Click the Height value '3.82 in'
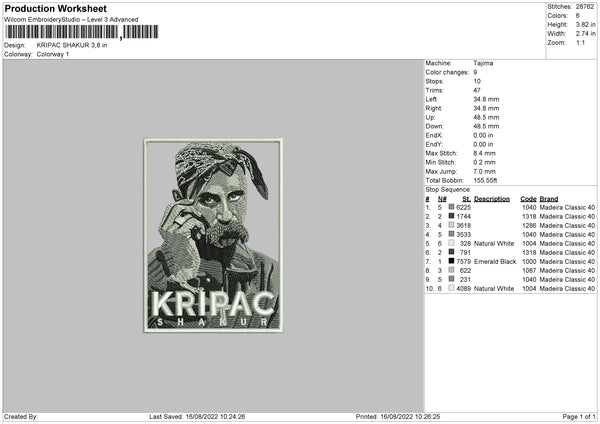This screenshot has height=424, width=600. (585, 24)
